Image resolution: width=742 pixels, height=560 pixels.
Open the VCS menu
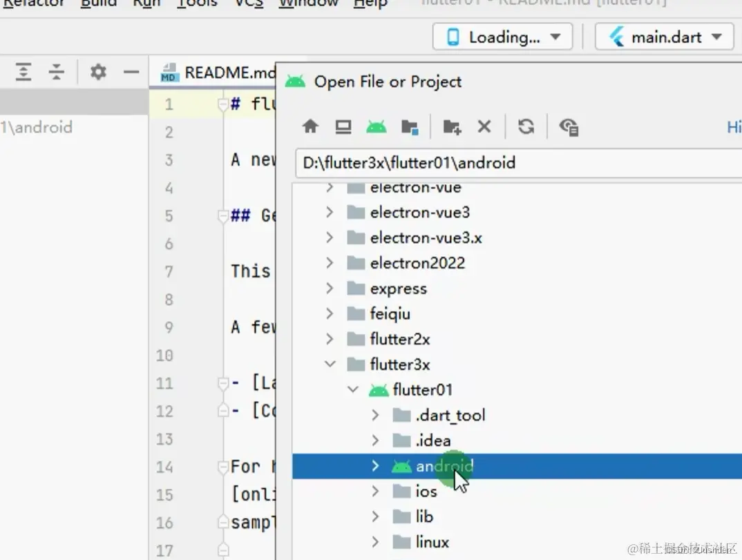click(x=249, y=3)
